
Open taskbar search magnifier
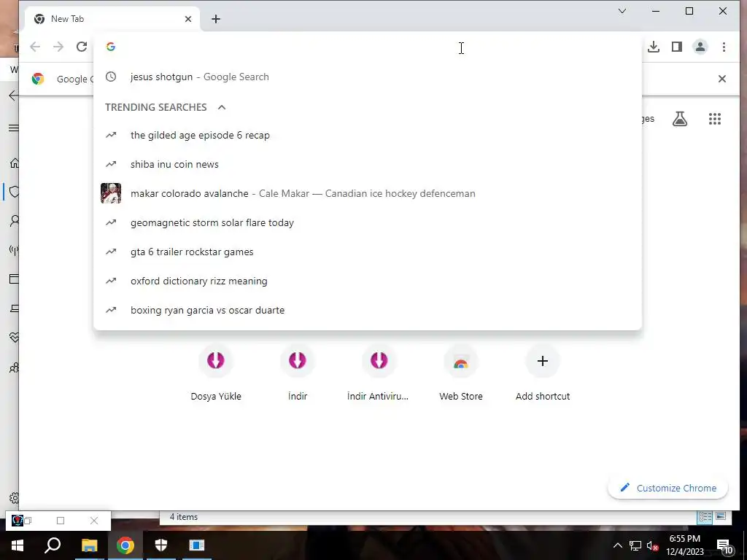[x=53, y=545]
